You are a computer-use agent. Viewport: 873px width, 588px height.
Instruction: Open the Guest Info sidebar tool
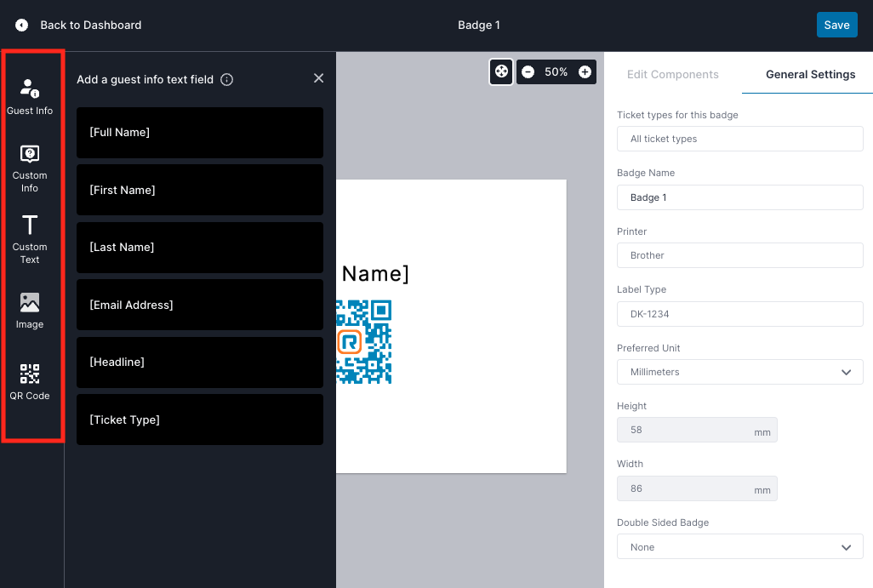pyautogui.click(x=30, y=97)
